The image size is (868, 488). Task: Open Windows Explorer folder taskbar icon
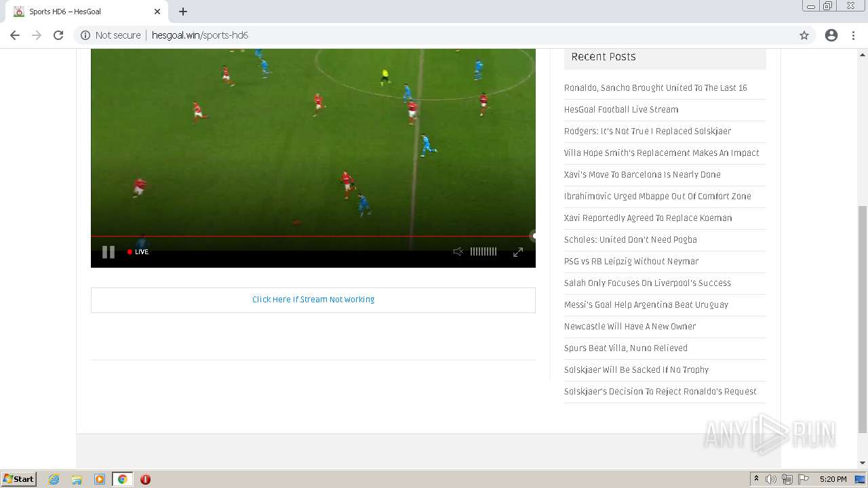tap(77, 479)
